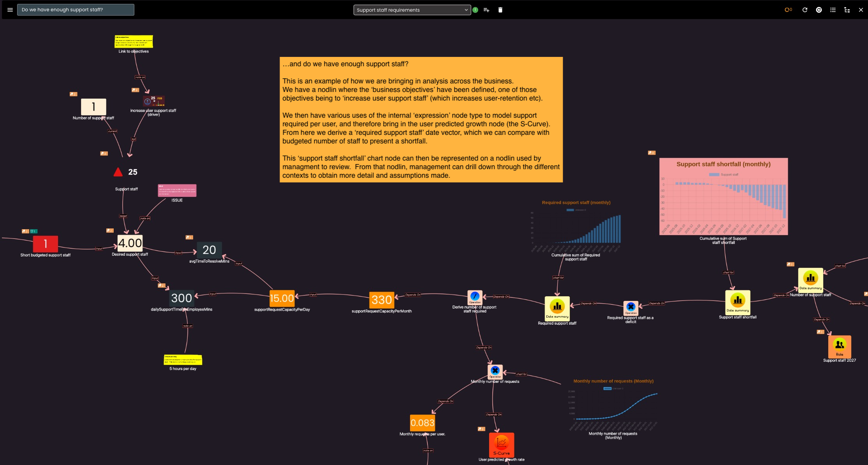
Task: Click the add context list icon
Action: click(486, 10)
